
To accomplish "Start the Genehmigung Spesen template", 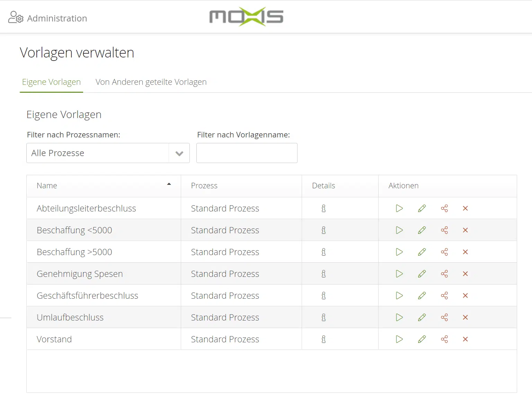I will 399,274.
